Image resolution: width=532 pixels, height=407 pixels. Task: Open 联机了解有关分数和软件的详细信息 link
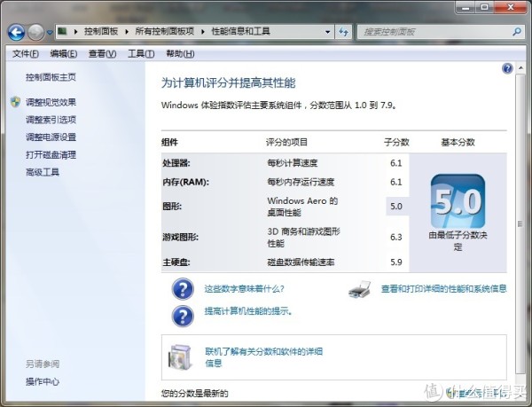(263, 357)
